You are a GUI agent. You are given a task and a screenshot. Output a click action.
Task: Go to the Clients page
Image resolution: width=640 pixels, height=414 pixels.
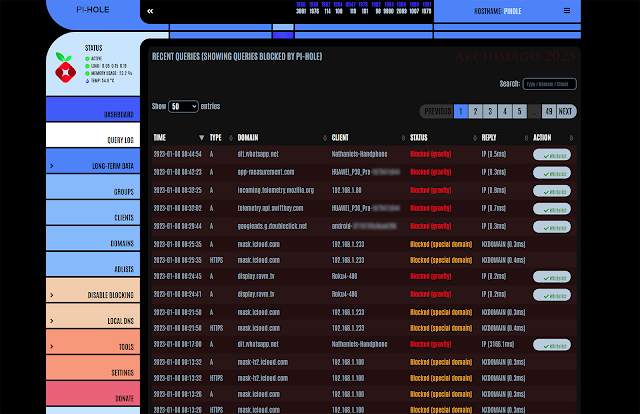[93, 212]
